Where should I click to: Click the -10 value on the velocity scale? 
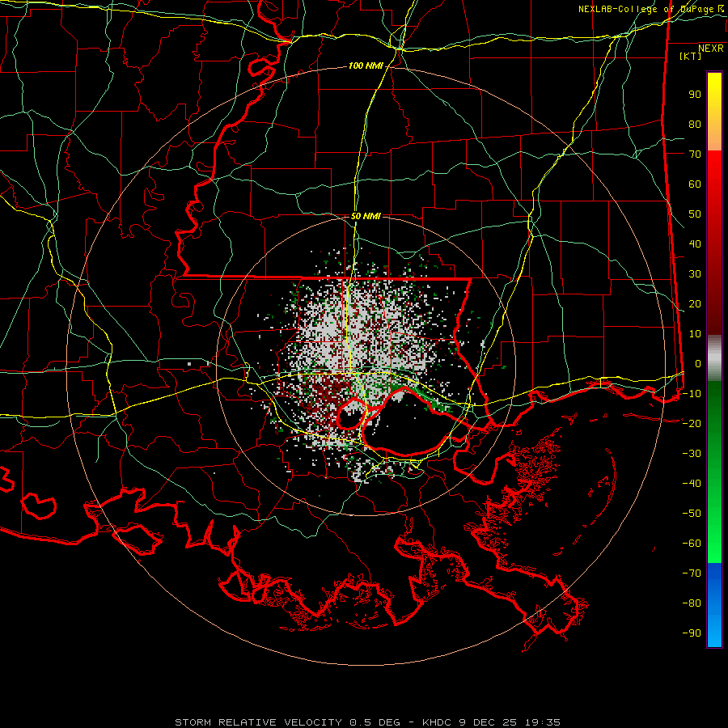(692, 394)
